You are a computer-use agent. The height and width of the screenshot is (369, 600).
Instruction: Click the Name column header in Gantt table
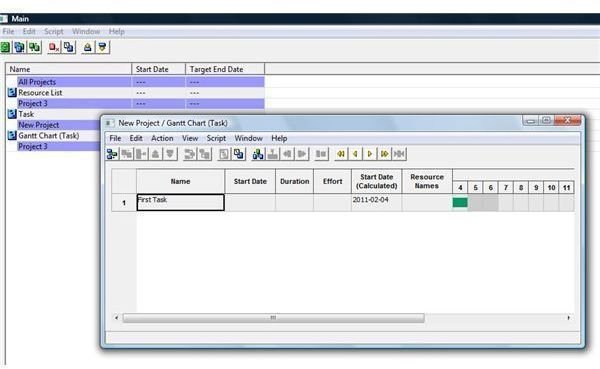click(x=180, y=181)
